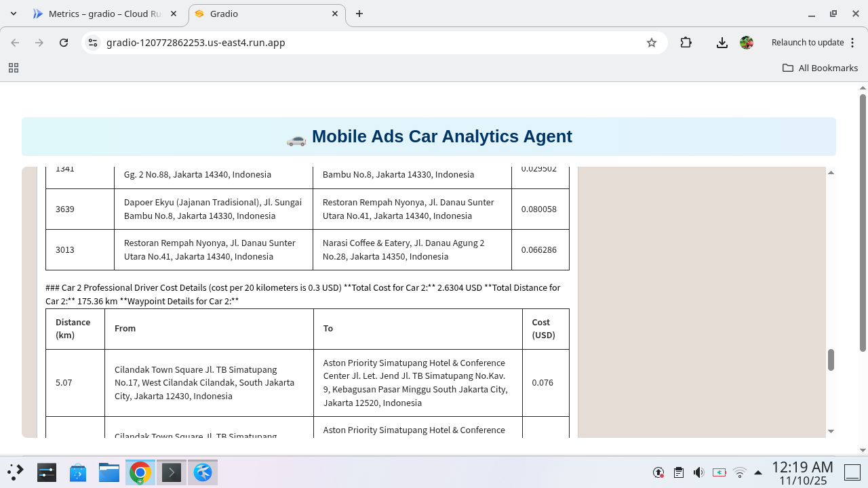View site information icon in address bar
868x488 pixels.
click(93, 43)
